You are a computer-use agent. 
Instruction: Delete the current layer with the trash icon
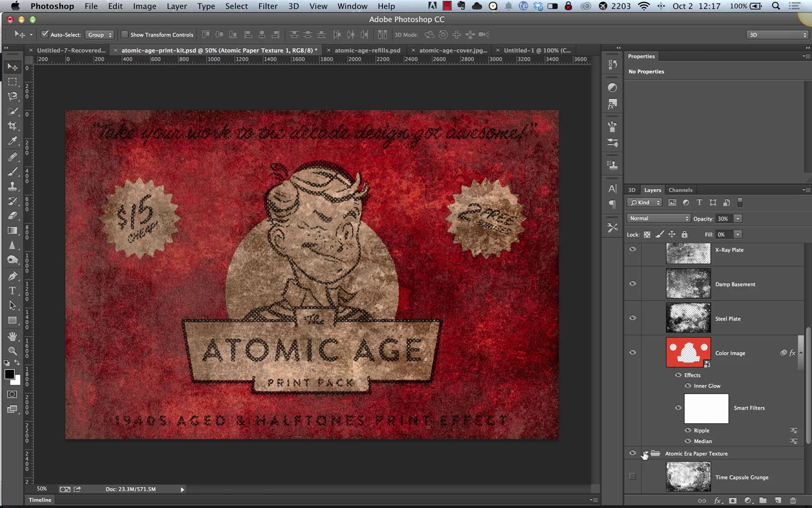pyautogui.click(x=793, y=500)
